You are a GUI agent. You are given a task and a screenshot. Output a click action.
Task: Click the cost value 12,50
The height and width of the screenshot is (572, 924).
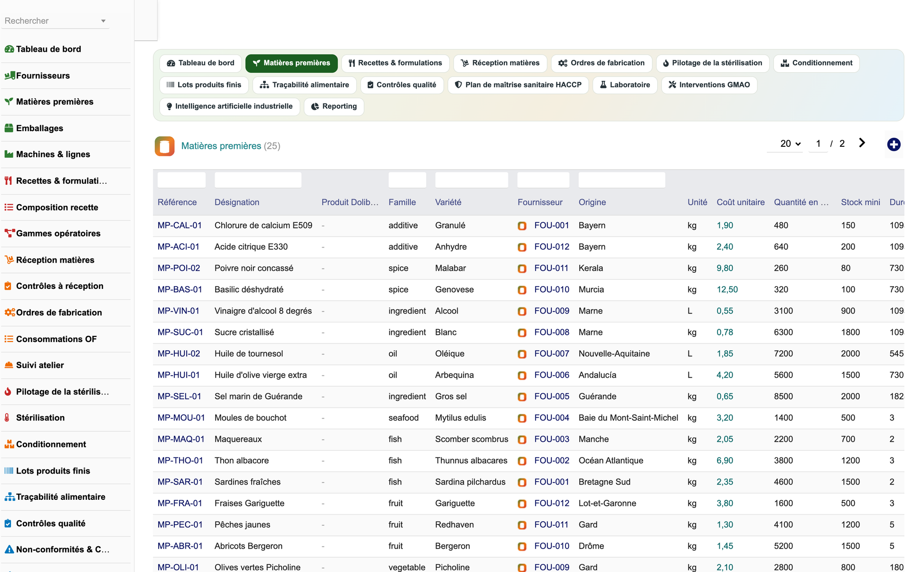(x=727, y=289)
